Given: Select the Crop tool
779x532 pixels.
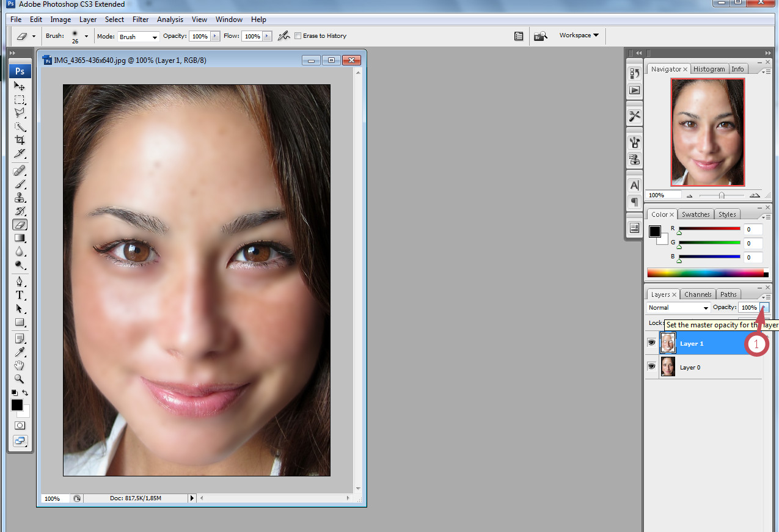Looking at the screenshot, I should [20, 140].
